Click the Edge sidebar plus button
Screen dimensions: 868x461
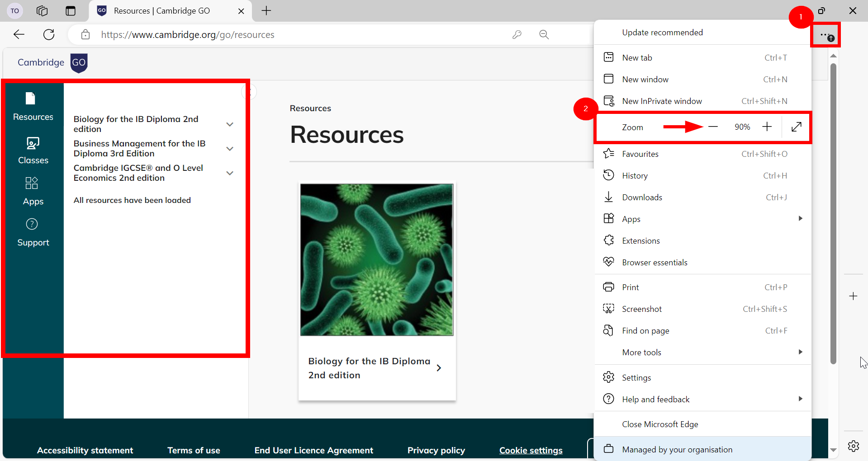854,296
